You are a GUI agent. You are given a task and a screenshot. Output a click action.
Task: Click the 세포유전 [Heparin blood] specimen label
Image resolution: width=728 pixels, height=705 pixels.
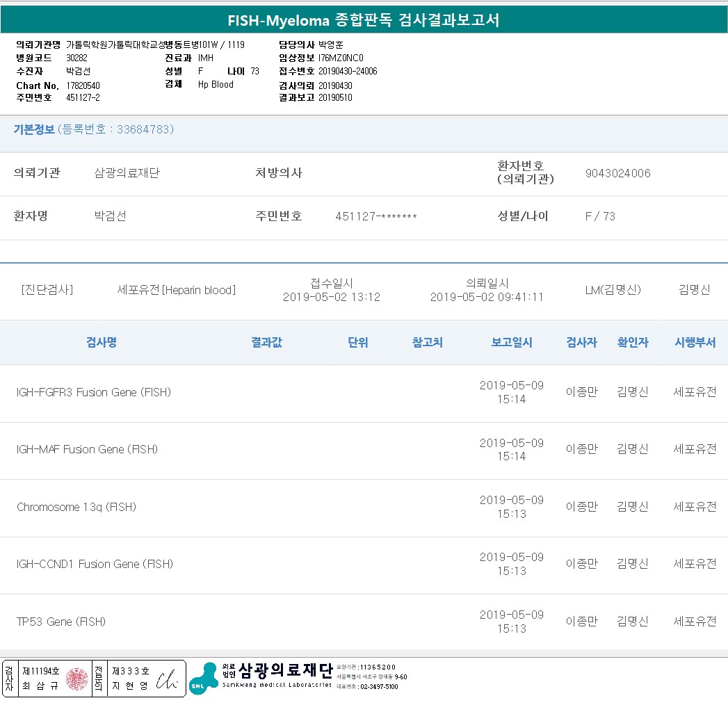click(x=177, y=291)
